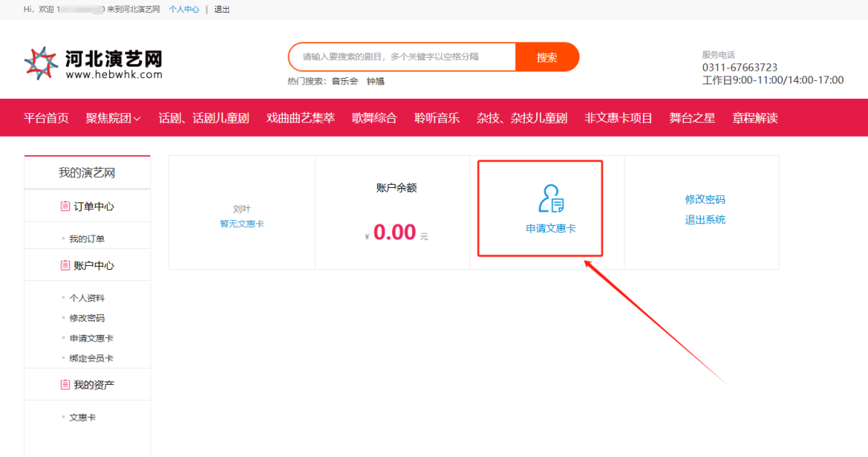The height and width of the screenshot is (457, 868).
Task: Open 话剧、话剧儿童剧 menu item
Action: point(203,118)
